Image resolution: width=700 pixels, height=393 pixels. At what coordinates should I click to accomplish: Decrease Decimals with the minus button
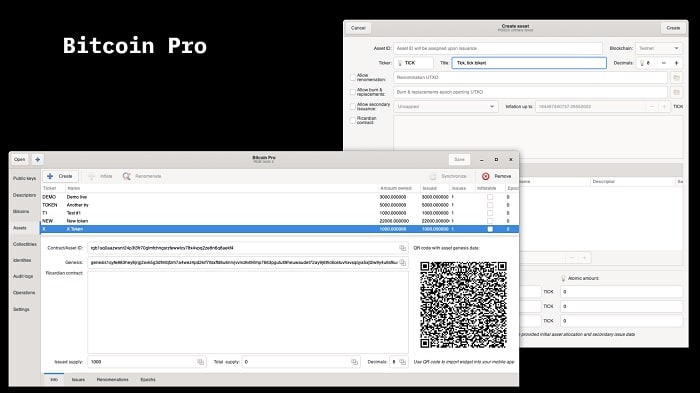[x=663, y=63]
